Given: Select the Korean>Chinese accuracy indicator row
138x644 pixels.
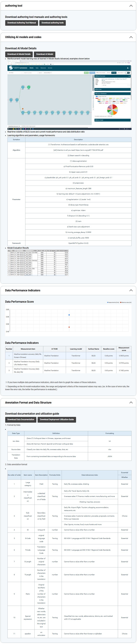Looking at the screenshot, I should [68, 356].
